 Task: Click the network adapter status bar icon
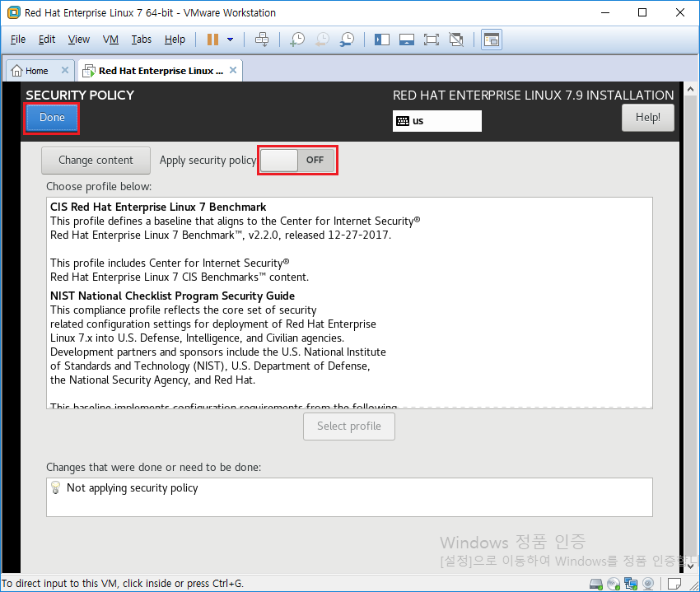(631, 584)
